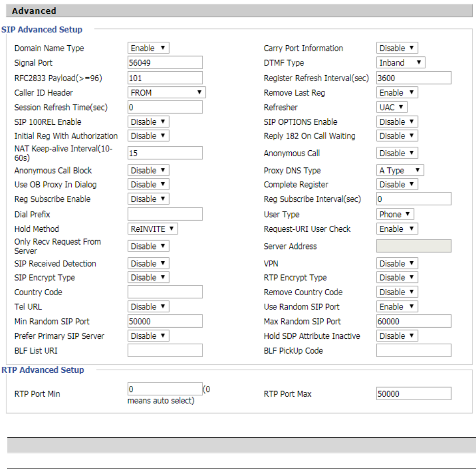Click the Register Refresh Interval field

tap(414, 78)
